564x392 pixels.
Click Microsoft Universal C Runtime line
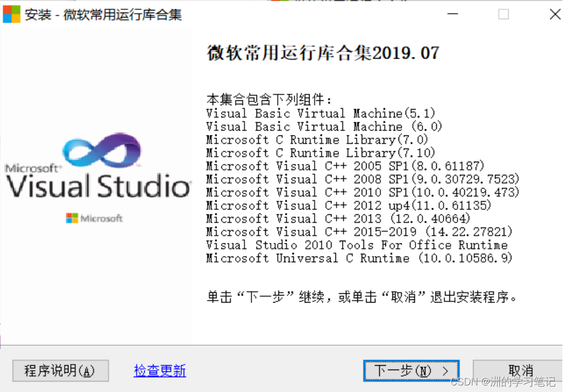360,258
